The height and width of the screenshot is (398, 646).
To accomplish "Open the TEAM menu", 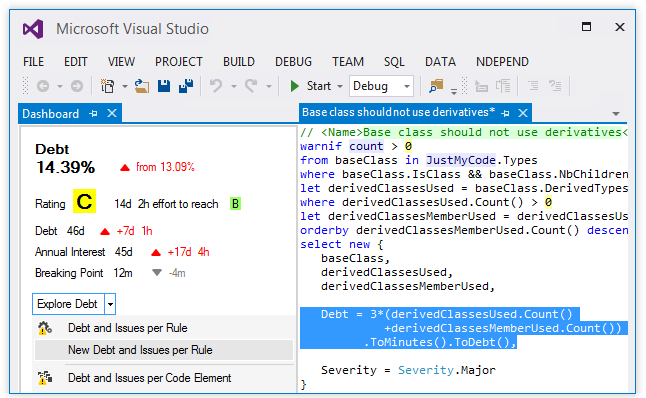I will [x=348, y=62].
